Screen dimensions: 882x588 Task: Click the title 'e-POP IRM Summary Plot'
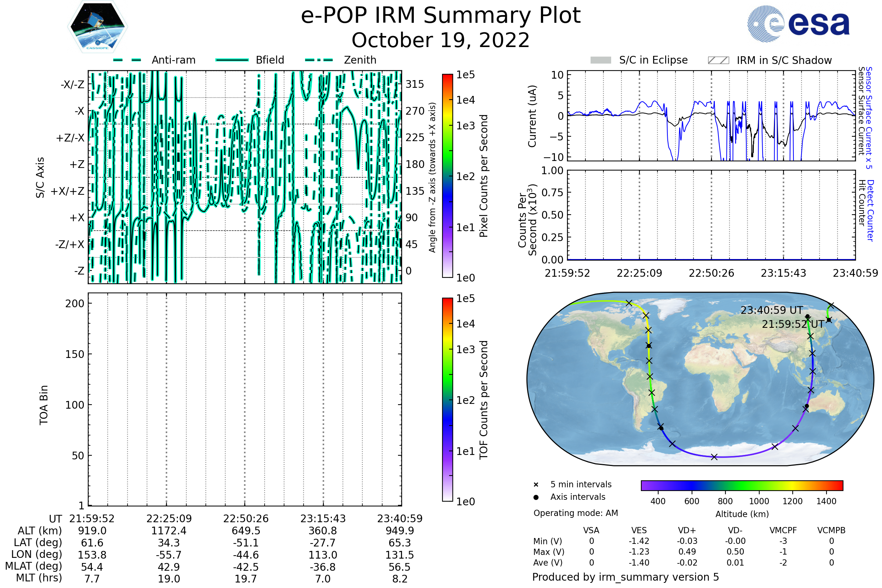pos(441,16)
